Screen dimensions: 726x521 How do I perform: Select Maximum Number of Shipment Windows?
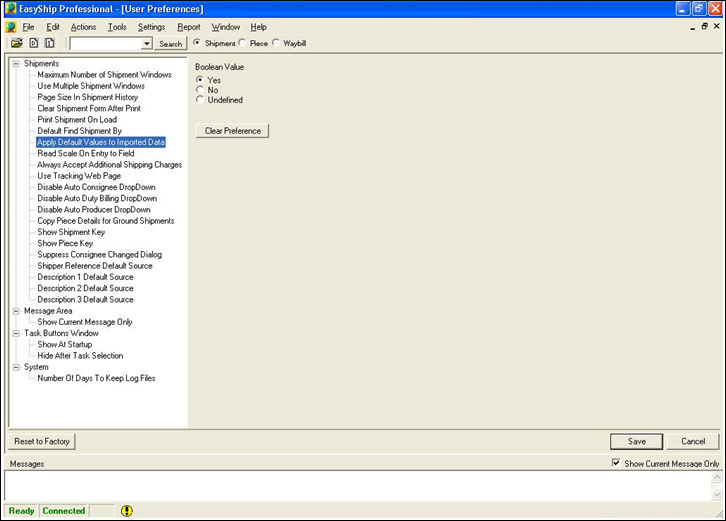[104, 75]
